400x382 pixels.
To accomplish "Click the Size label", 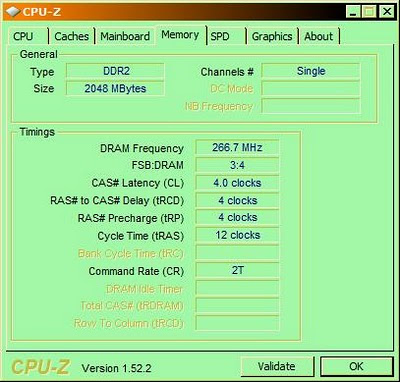I will tap(44, 89).
